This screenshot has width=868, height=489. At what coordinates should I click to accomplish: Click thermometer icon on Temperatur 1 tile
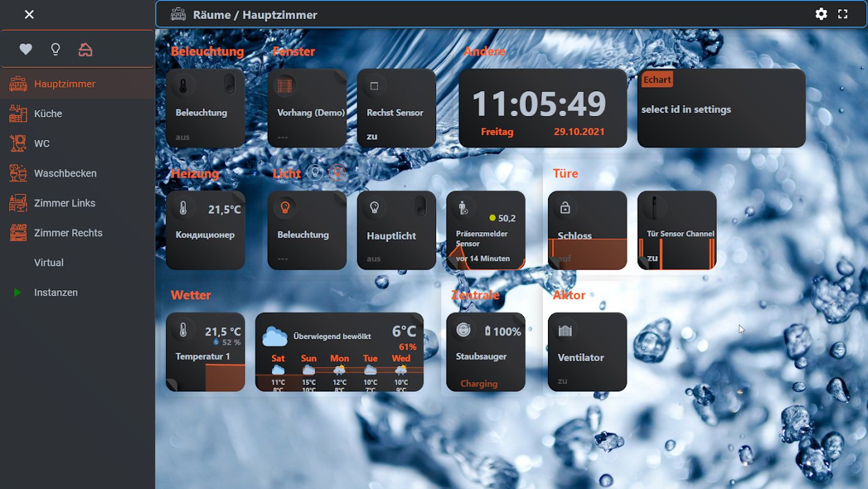pyautogui.click(x=183, y=331)
